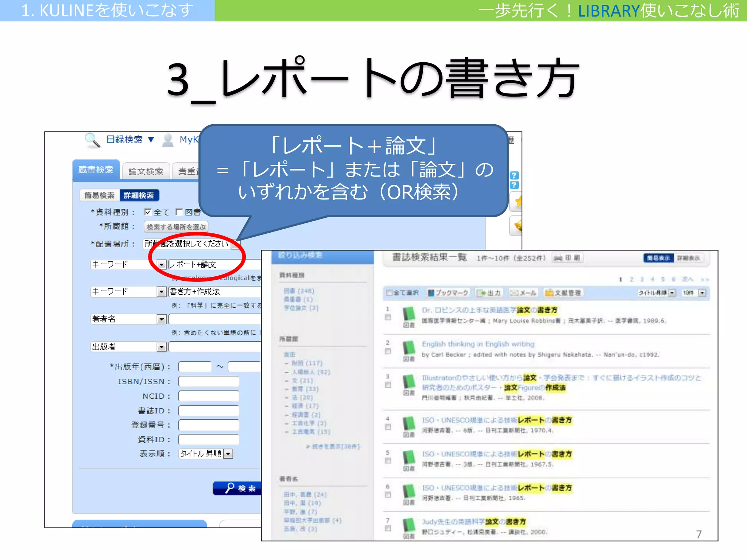Click the ブックマーク book icon in results toolbar
The image size is (747, 560).
click(x=431, y=293)
